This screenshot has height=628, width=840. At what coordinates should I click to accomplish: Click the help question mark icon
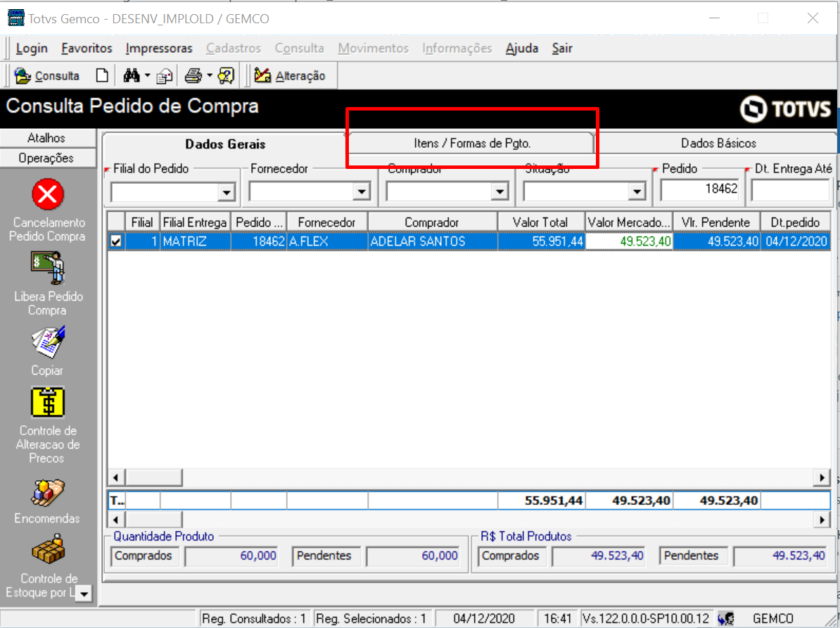click(226, 75)
